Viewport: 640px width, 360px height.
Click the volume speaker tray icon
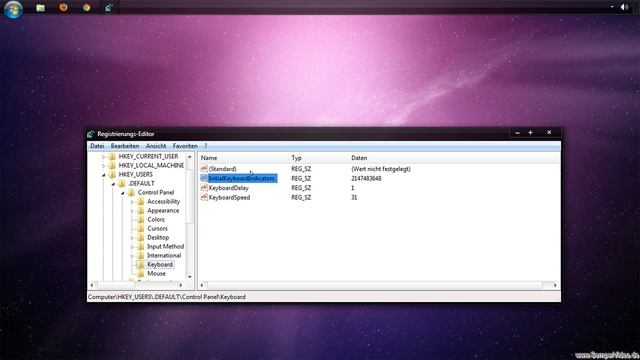point(624,7)
